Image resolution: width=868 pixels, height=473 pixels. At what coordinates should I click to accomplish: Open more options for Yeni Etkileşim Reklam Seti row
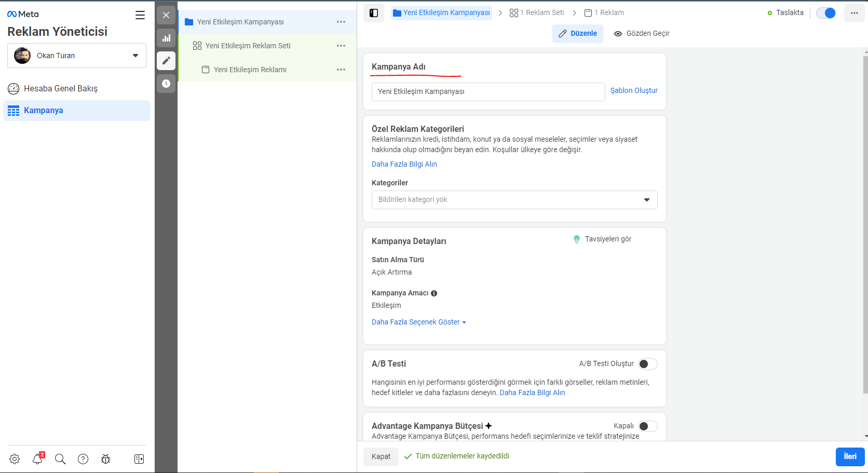click(341, 46)
